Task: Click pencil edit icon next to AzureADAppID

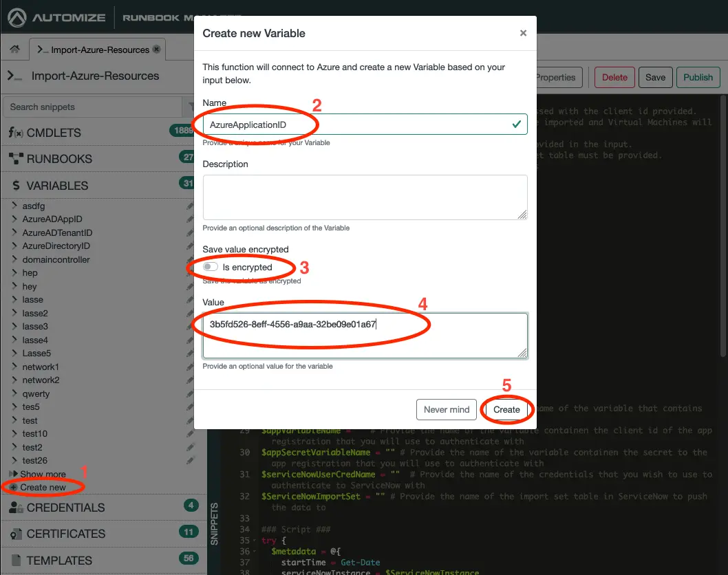Action: pyautogui.click(x=190, y=219)
